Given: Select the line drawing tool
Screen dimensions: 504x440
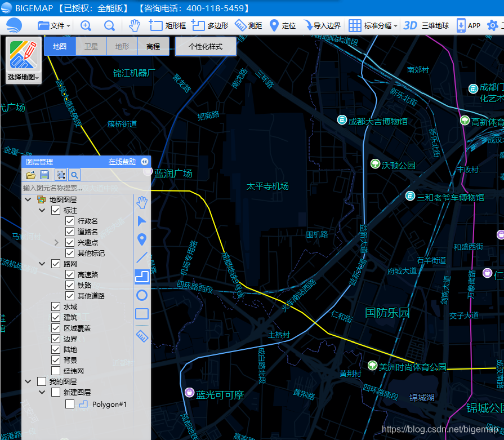Looking at the screenshot, I should point(142,258).
